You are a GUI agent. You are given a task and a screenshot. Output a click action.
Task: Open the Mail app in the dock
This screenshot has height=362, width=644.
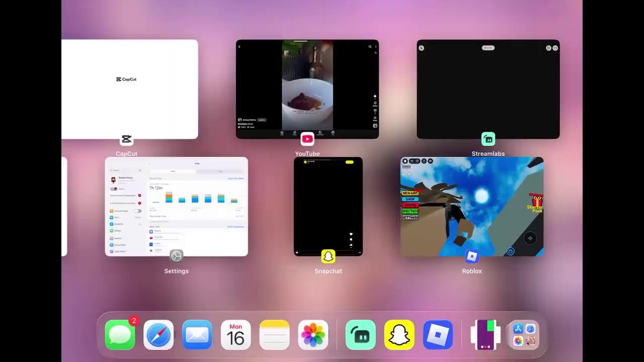click(197, 335)
